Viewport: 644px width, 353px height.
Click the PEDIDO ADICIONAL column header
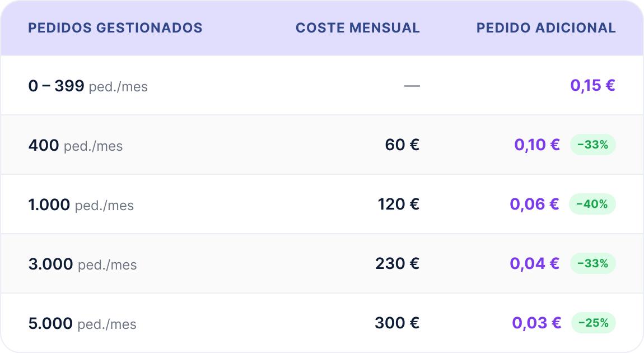[x=546, y=27]
